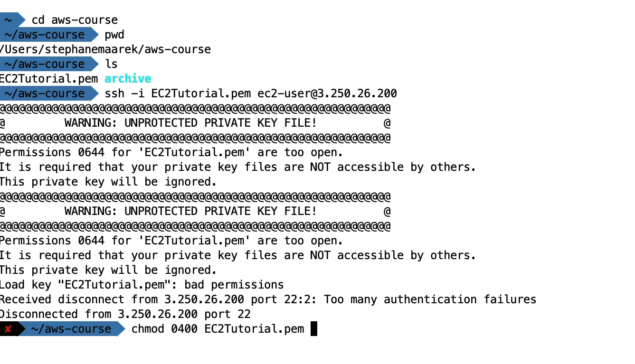
Task: Click the /Users/stephanemaarek/aws-course path output
Action: (105, 49)
